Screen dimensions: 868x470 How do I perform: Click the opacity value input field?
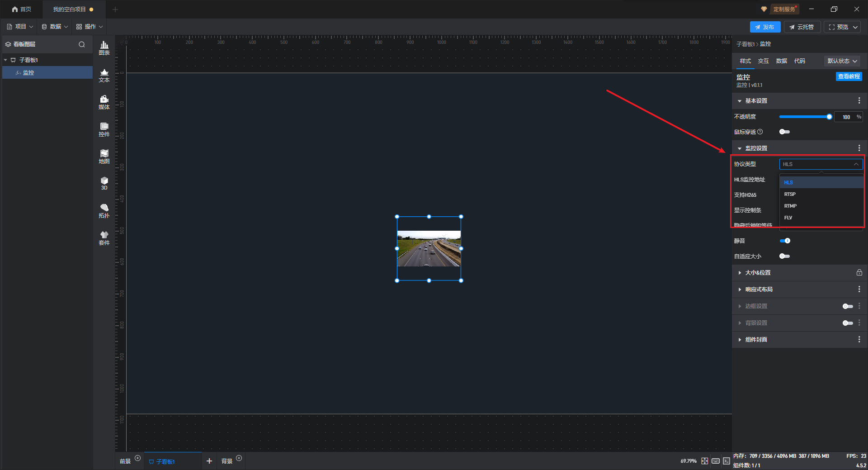(846, 117)
